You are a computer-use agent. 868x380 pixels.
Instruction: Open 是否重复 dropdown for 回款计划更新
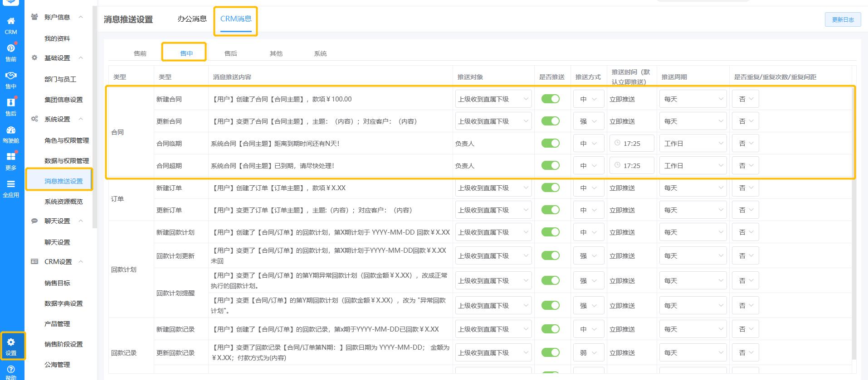(745, 255)
